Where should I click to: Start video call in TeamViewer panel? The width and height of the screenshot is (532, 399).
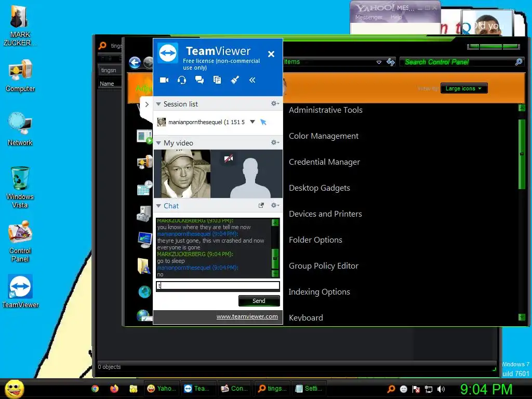pos(164,80)
